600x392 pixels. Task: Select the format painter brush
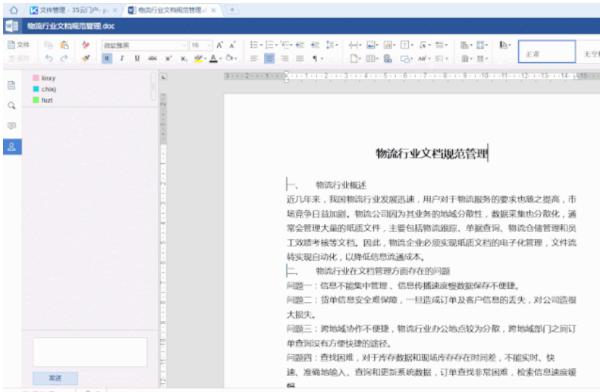[x=86, y=58]
